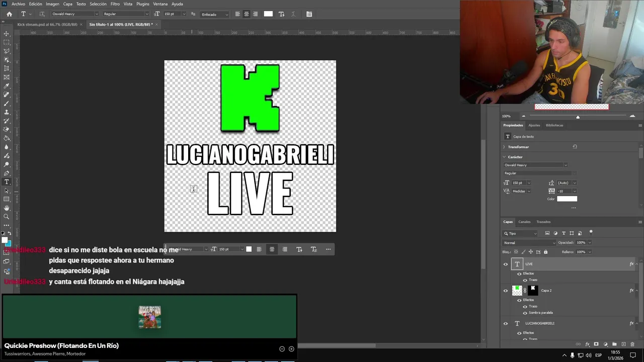Open the Bibliotecas panel tab
Image resolution: width=644 pixels, height=362 pixels.
pos(554,125)
